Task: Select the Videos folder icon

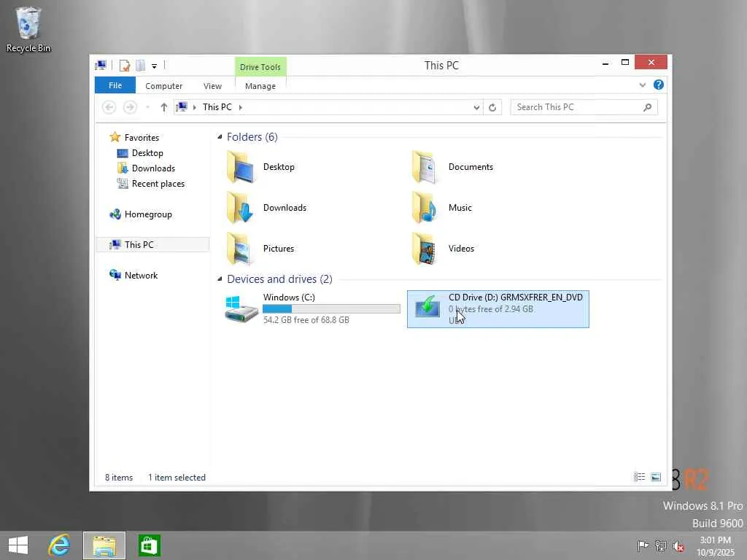Action: tap(424, 249)
